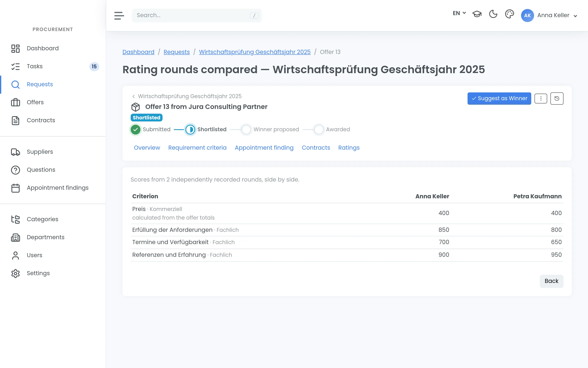The height and width of the screenshot is (368, 588).
Task: Open Departments in the sidebar
Action: point(53,237)
